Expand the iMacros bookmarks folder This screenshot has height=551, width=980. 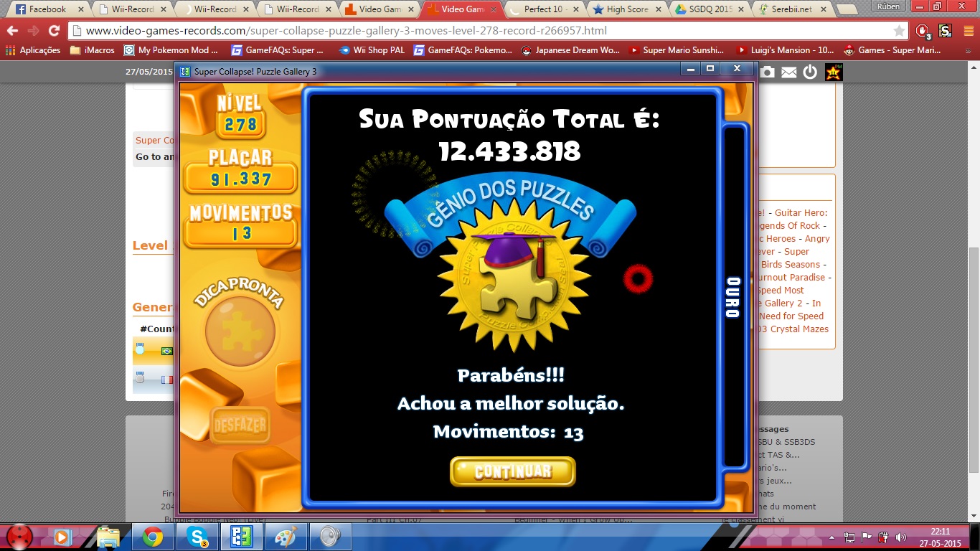click(92, 50)
